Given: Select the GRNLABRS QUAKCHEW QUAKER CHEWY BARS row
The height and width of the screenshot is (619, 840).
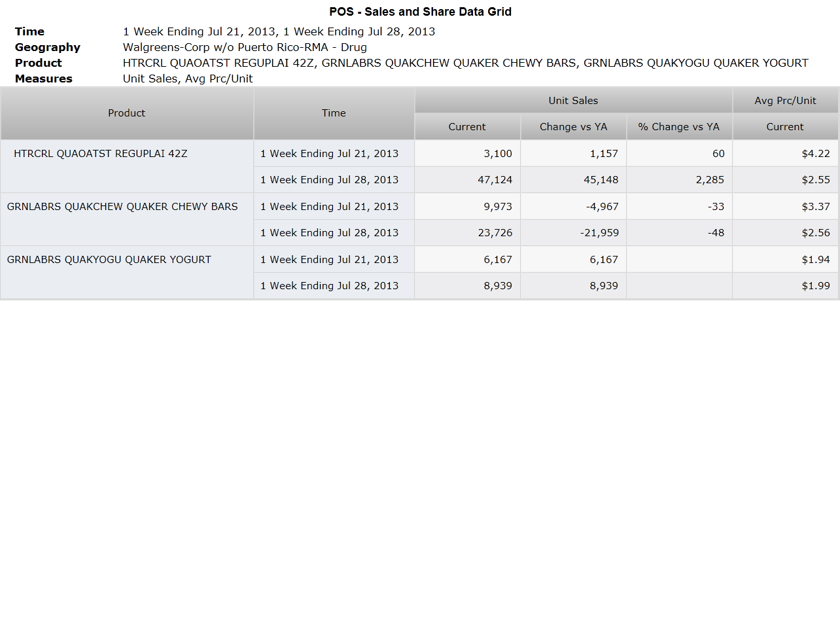Looking at the screenshot, I should 127,219.
